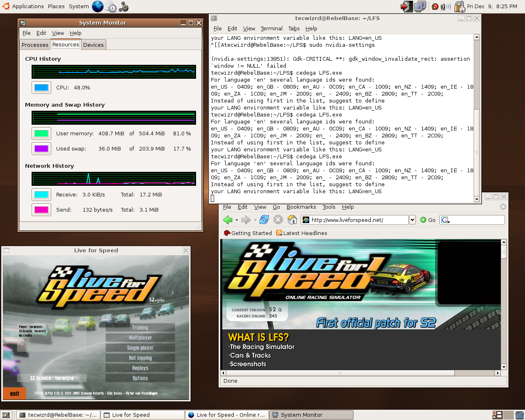Open the Tabs menu in terminal window
Viewport: 525px width, 420px height.
click(294, 28)
